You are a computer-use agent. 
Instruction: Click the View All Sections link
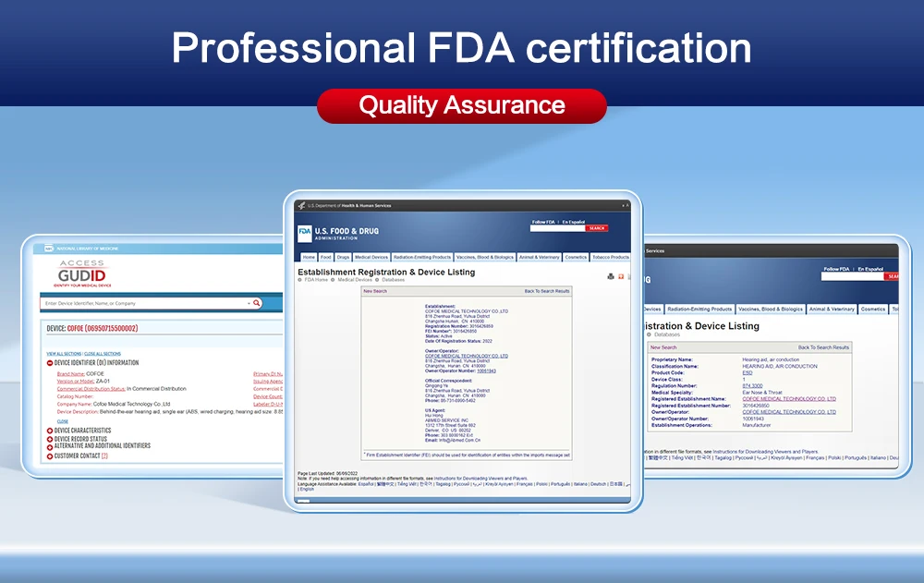pyautogui.click(x=64, y=354)
